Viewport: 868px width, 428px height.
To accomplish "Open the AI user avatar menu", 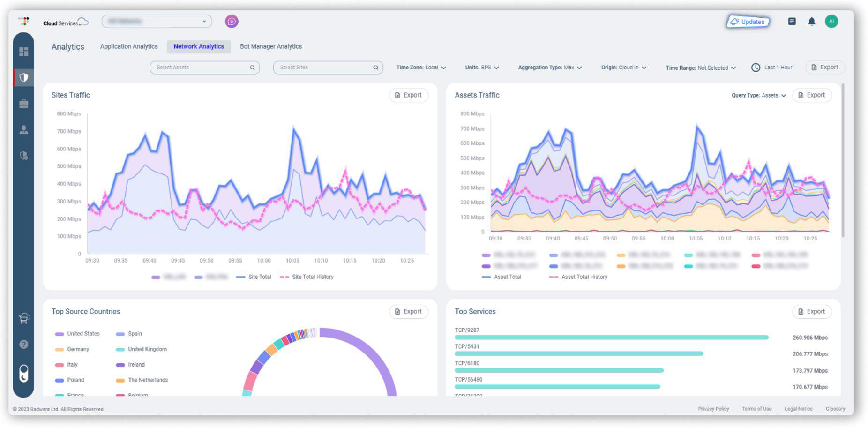I will point(831,21).
